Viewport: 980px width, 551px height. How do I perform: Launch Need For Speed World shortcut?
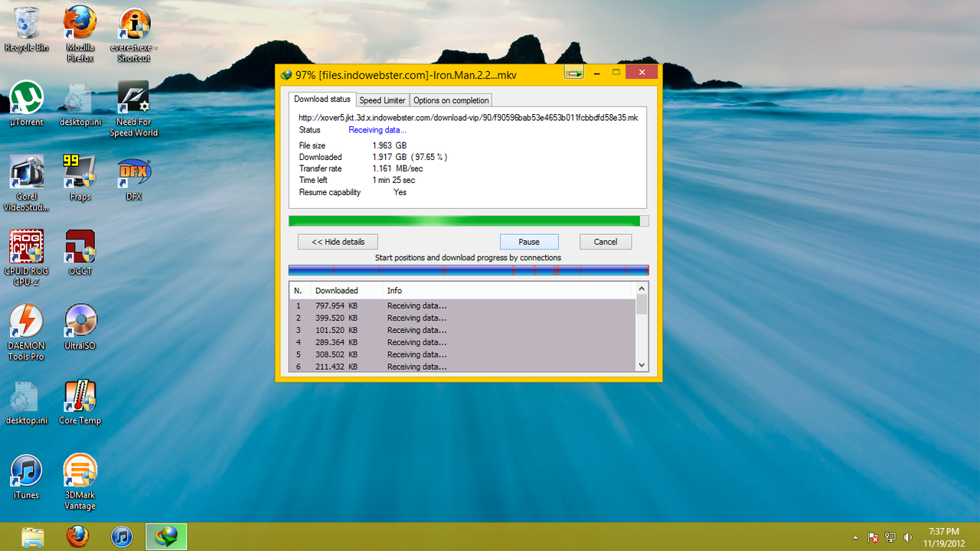pyautogui.click(x=134, y=109)
